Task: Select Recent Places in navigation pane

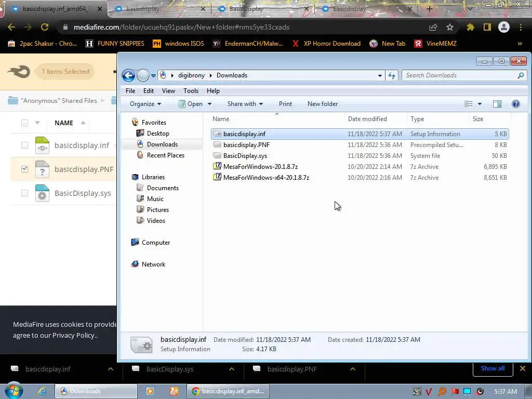Action: (x=166, y=155)
